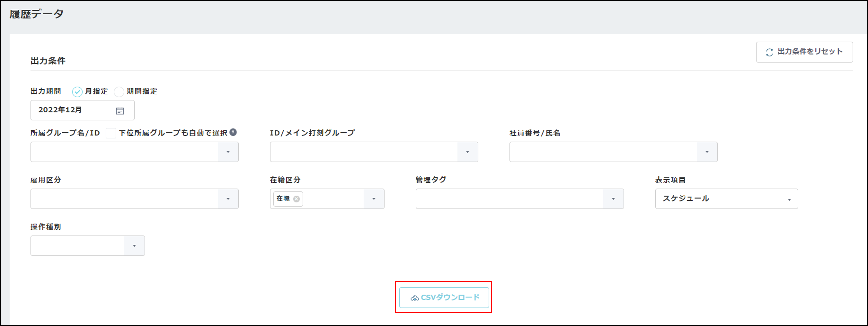The image size is (868, 326).
Task: Select 期間指定 radio option
Action: pos(119,92)
